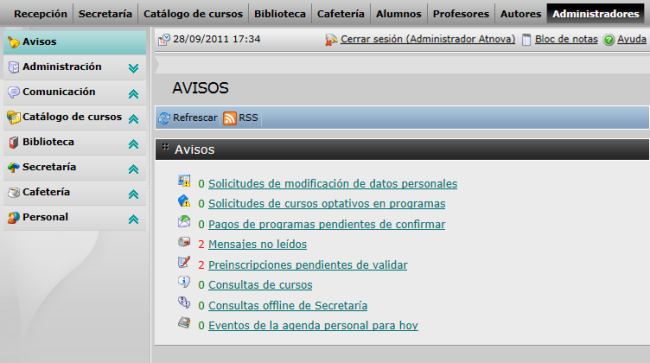
Task: Open Solicitudes de cursos optativos en programas
Action: click(x=327, y=203)
